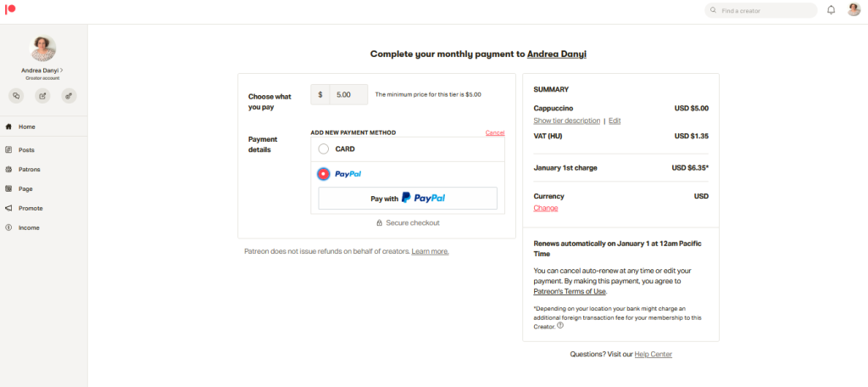Image resolution: width=868 pixels, height=387 pixels.
Task: Select the CARD payment radio button
Action: click(324, 149)
